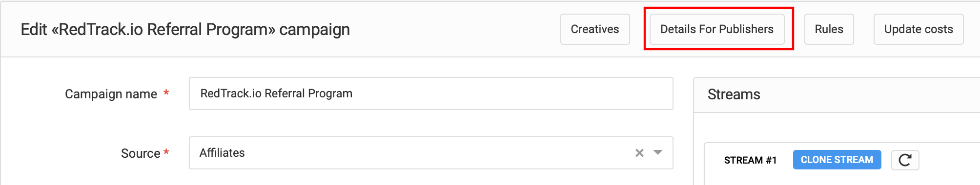Open Details For Publishers
Screen dimensions: 980x185
click(x=717, y=29)
